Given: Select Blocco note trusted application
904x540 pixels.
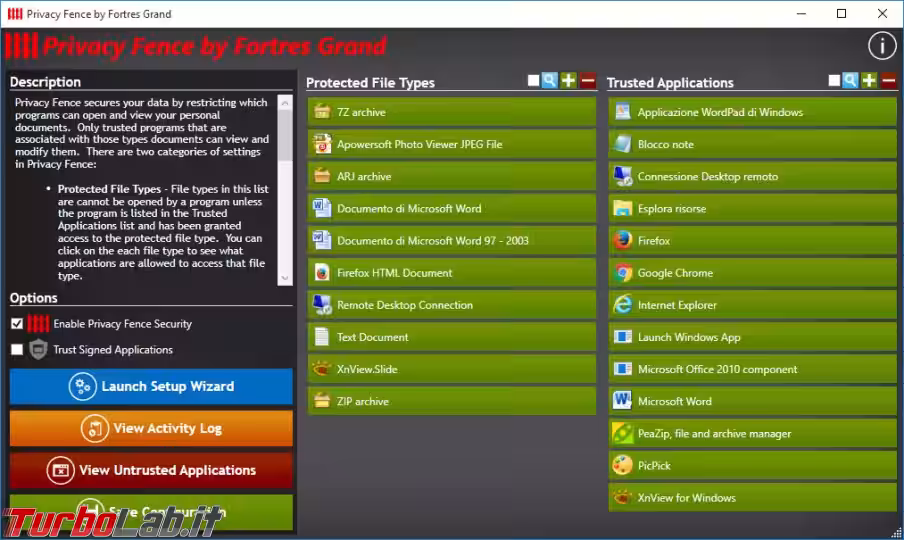Looking at the screenshot, I should pos(753,144).
